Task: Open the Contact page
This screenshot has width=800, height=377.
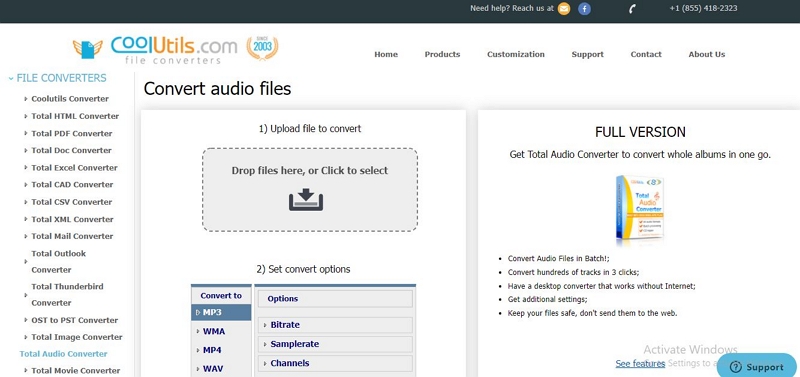Action: [646, 54]
